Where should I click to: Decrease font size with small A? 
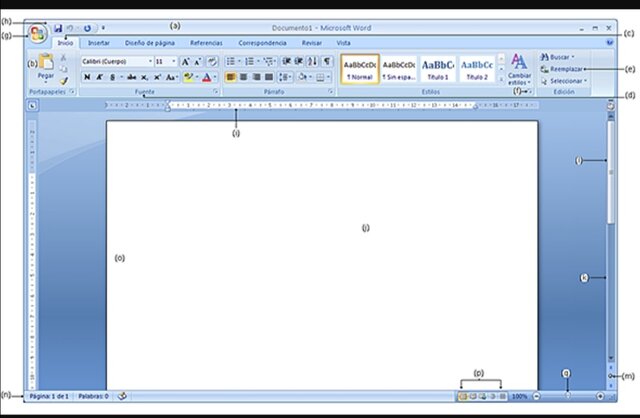(x=198, y=62)
